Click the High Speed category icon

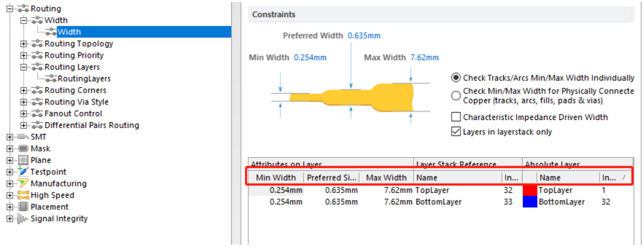pos(23,195)
